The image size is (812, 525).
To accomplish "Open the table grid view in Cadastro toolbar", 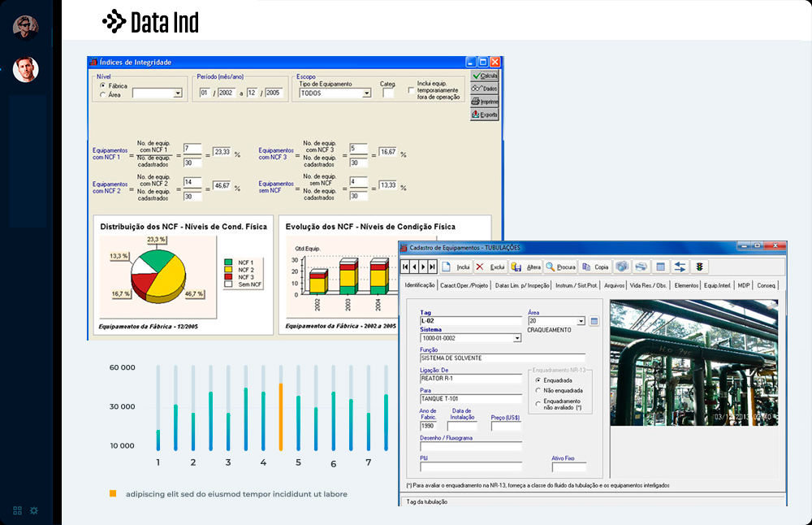I will click(x=660, y=267).
